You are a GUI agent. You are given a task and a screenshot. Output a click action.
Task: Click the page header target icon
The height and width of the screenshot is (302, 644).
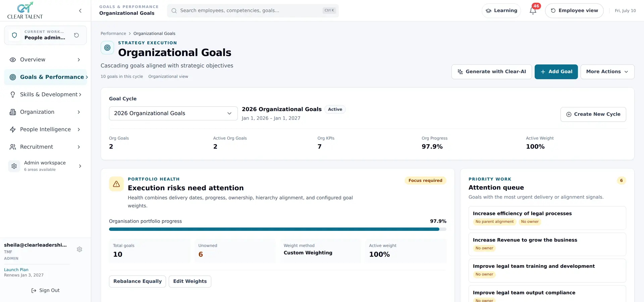[x=107, y=48]
